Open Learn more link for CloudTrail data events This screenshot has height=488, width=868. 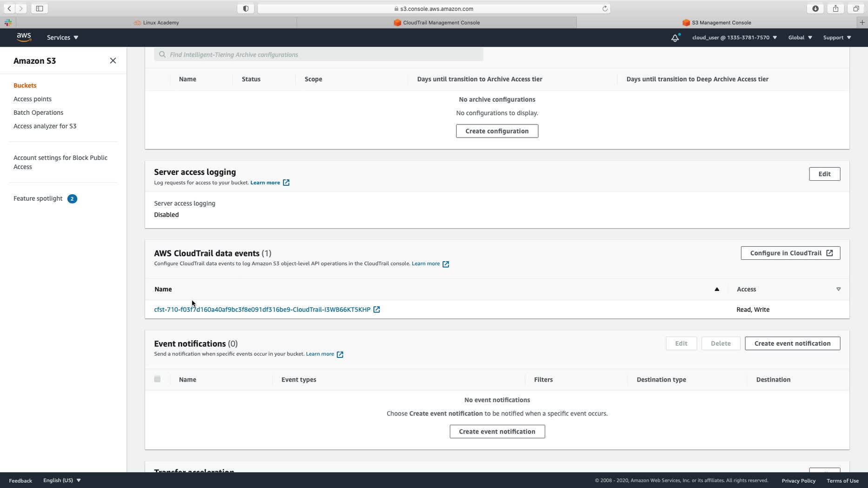coord(426,264)
